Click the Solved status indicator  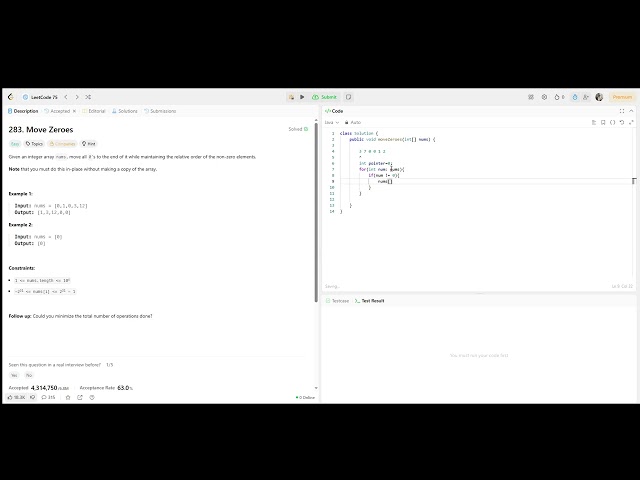click(x=298, y=129)
